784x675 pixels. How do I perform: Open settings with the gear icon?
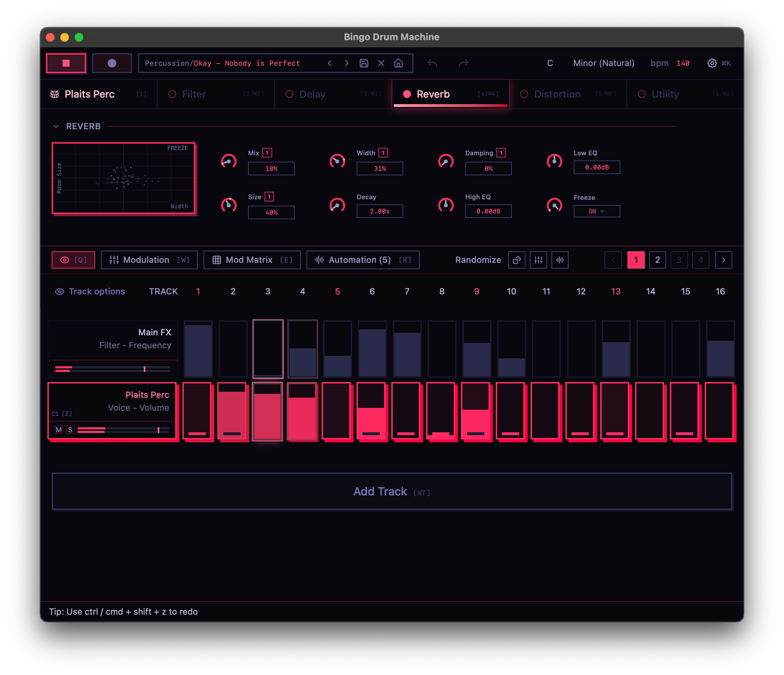(x=712, y=63)
